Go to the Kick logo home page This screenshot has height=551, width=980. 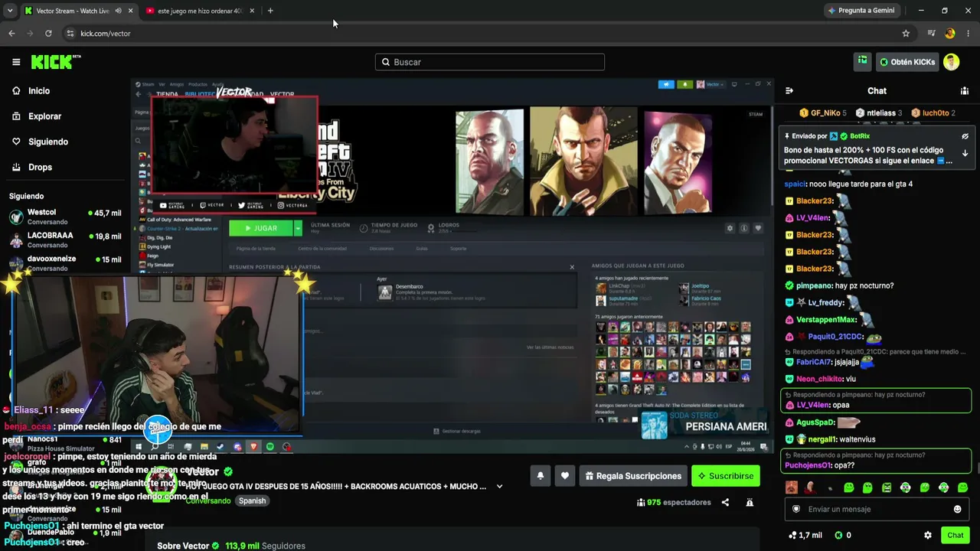55,62
